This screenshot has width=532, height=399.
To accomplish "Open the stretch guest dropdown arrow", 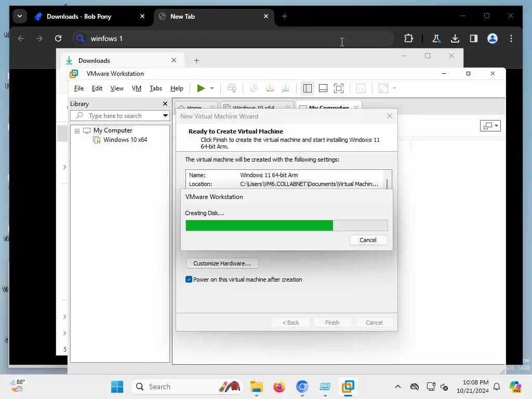I will click(394, 88).
